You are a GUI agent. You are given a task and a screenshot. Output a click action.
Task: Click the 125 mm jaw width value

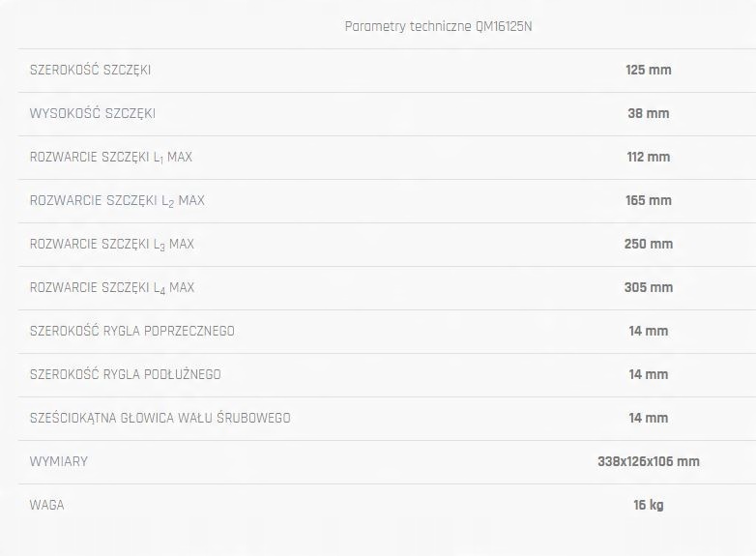point(648,70)
